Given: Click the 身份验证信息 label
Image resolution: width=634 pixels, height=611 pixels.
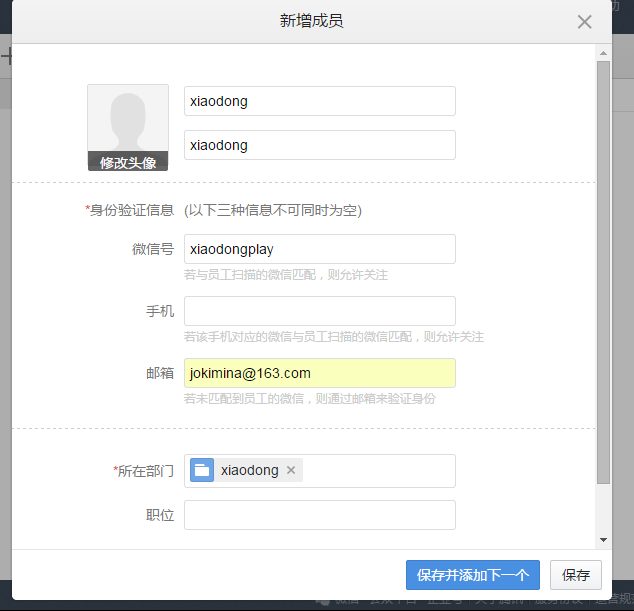Looking at the screenshot, I should coord(129,210).
